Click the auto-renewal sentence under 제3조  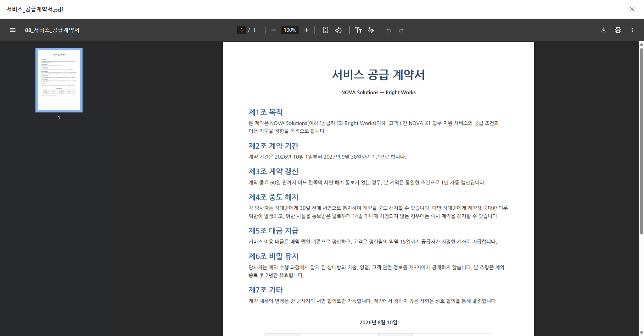[367, 183]
